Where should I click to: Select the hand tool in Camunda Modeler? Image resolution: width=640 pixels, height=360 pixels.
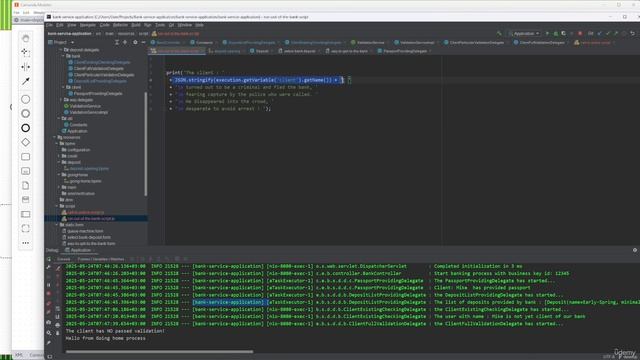(25, 38)
